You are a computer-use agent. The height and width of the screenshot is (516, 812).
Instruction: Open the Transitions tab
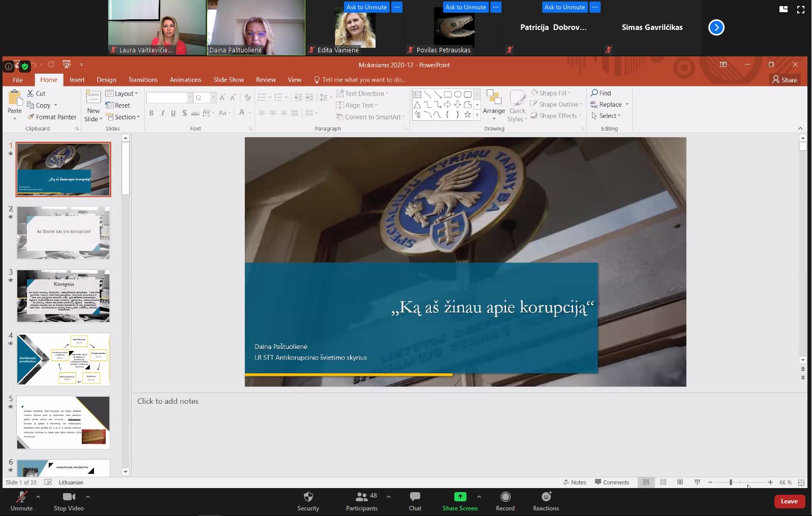[x=143, y=80]
